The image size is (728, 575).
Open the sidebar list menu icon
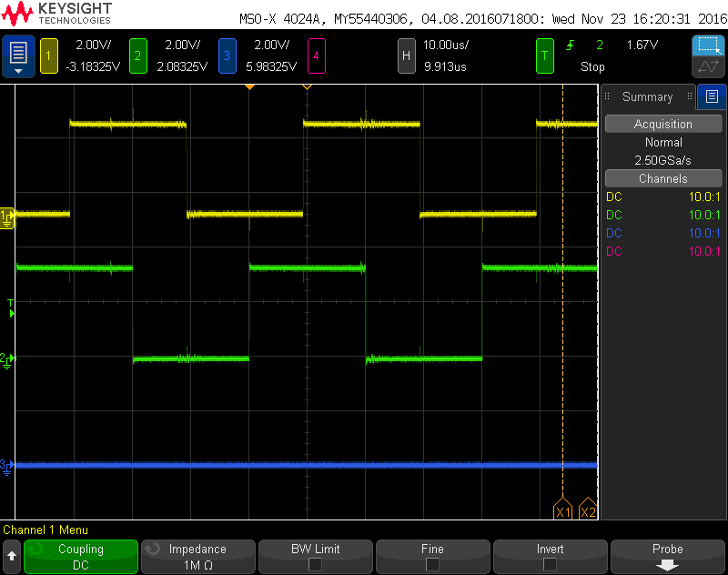[x=712, y=96]
